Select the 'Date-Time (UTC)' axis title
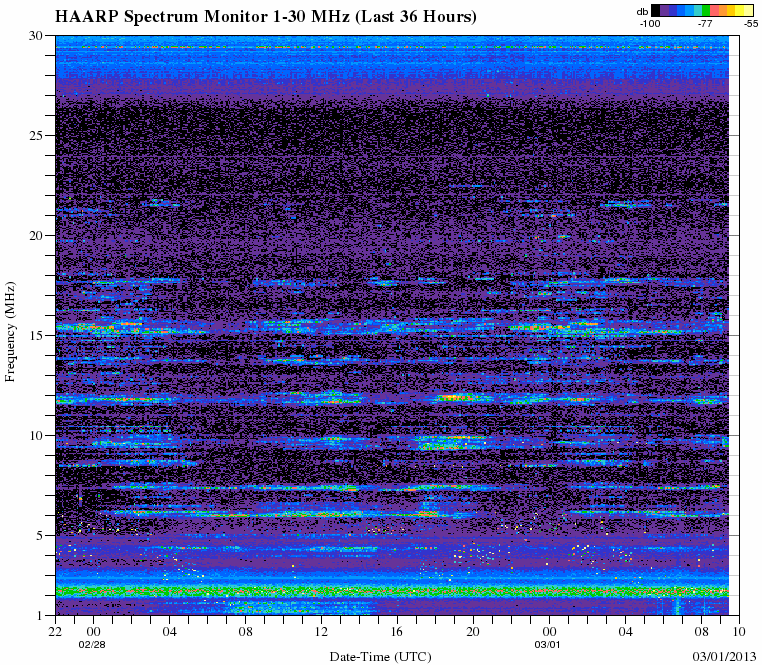Image resolution: width=762 pixels, height=665 pixels. coord(381,657)
